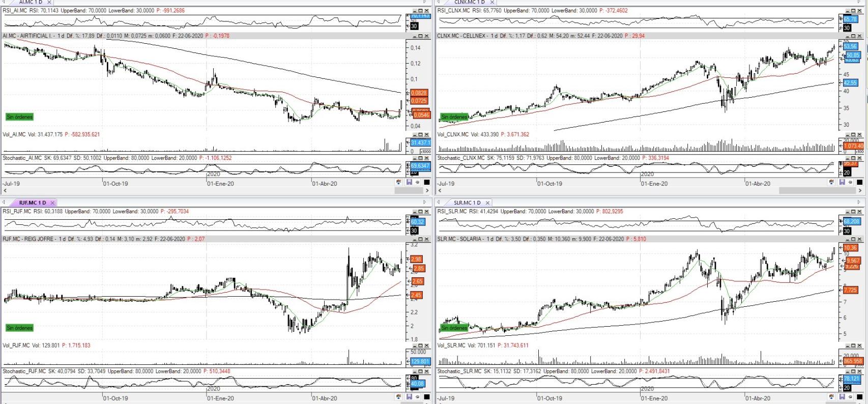868x404 pixels.
Task: Click the 7,725 price tag on the SLR.MC axis
Action: pos(850,290)
